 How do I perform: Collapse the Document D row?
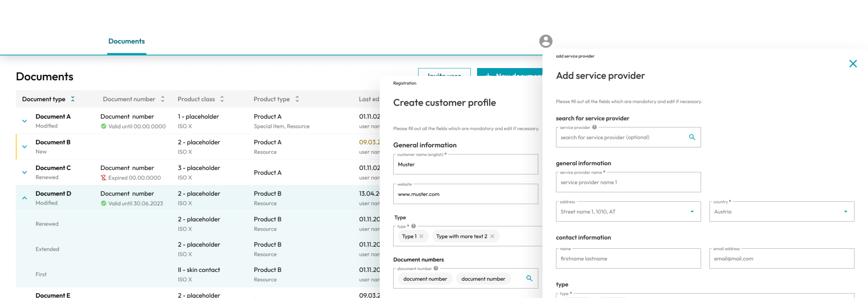24,198
